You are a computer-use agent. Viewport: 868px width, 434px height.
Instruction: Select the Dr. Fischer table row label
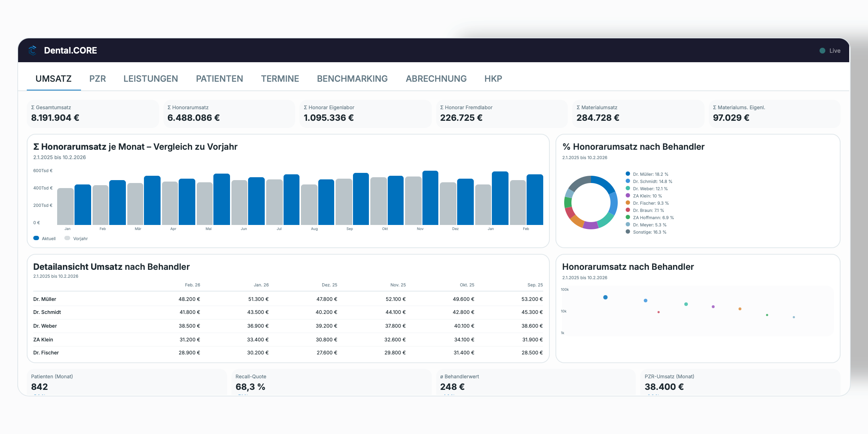pos(46,353)
